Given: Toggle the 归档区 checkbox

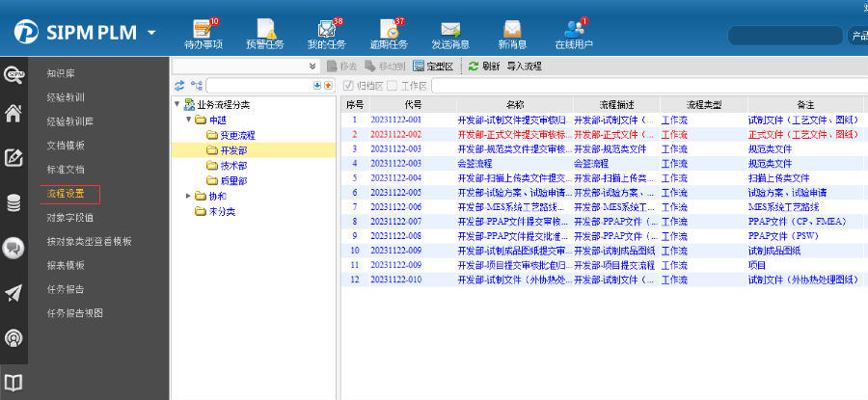Looking at the screenshot, I should (349, 86).
